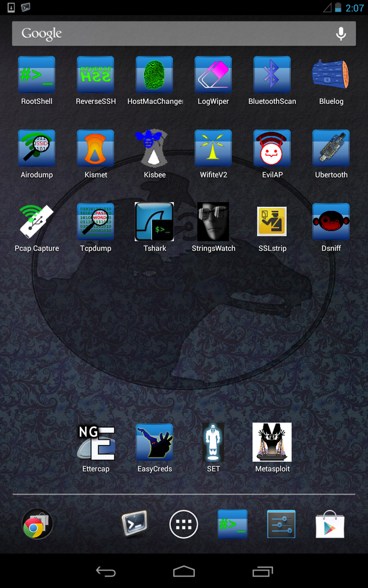Open the app drawer

(x=183, y=524)
